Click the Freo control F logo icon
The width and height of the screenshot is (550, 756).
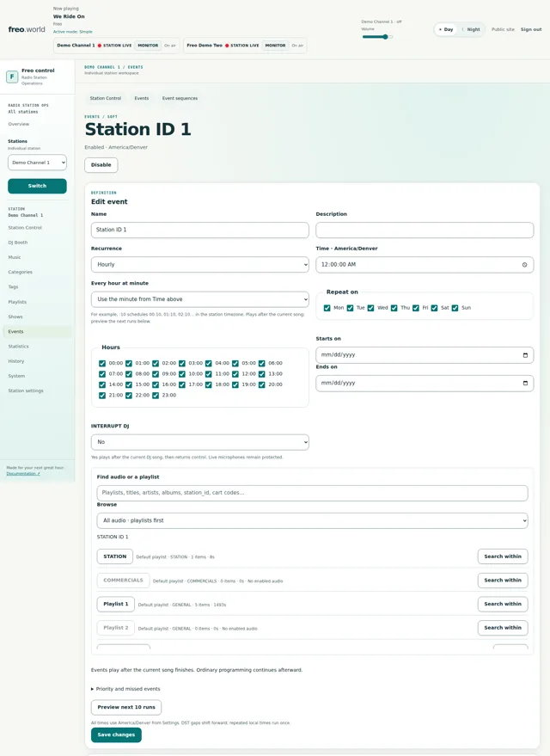pos(12,77)
